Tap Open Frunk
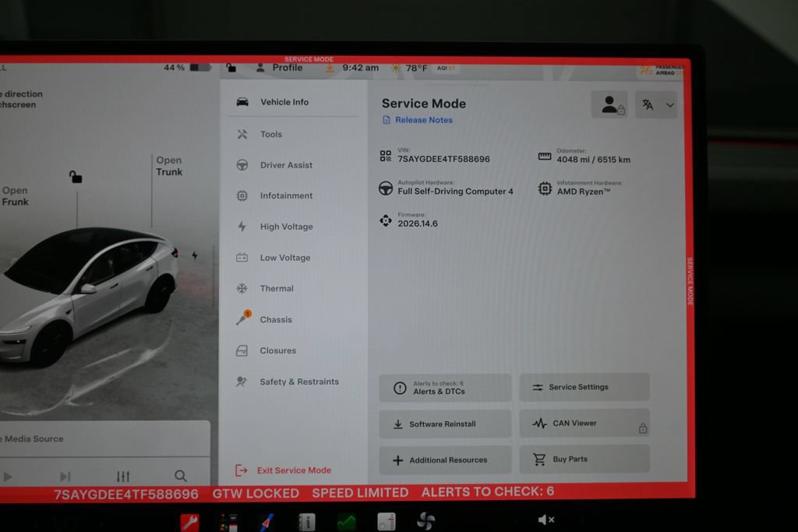Screen dimensions: 798x532 (x=15, y=196)
